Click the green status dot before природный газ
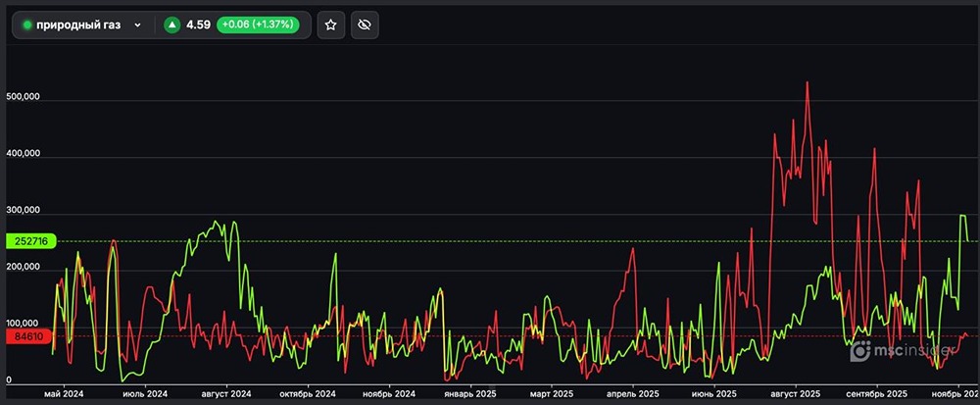The height and width of the screenshot is (405, 980). coord(27,25)
